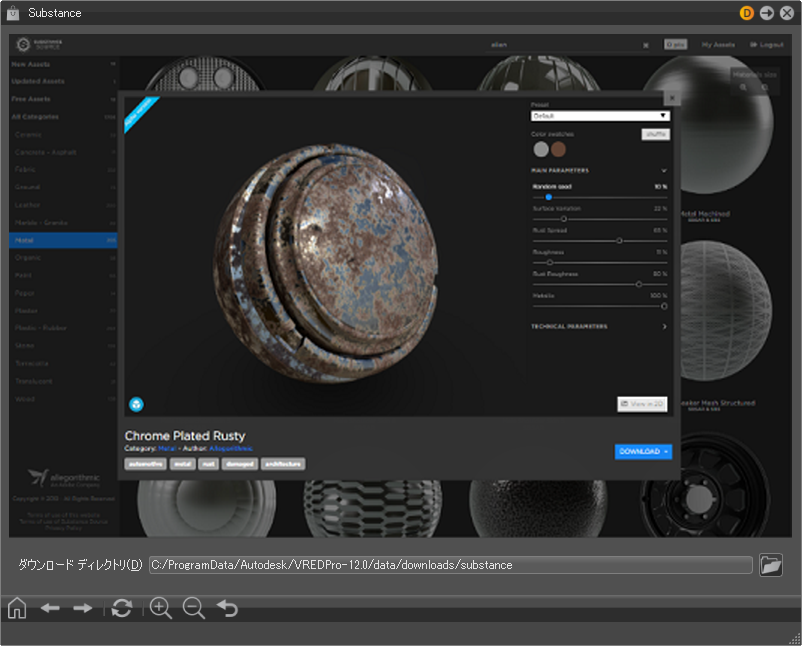This screenshot has height=646, width=802.
Task: Click the rust tag
Action: tap(208, 464)
